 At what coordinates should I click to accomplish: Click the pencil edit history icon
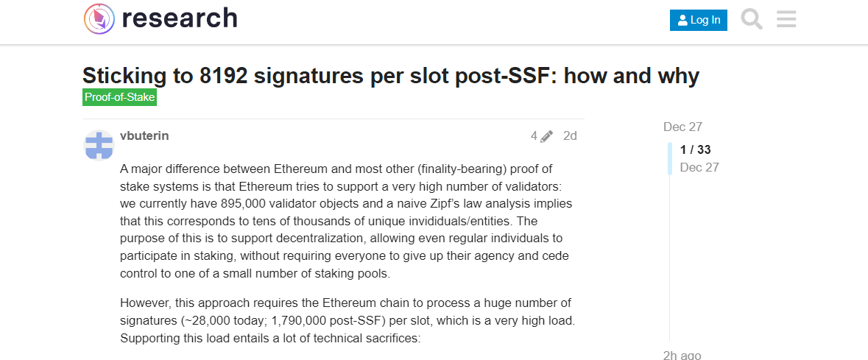click(546, 136)
